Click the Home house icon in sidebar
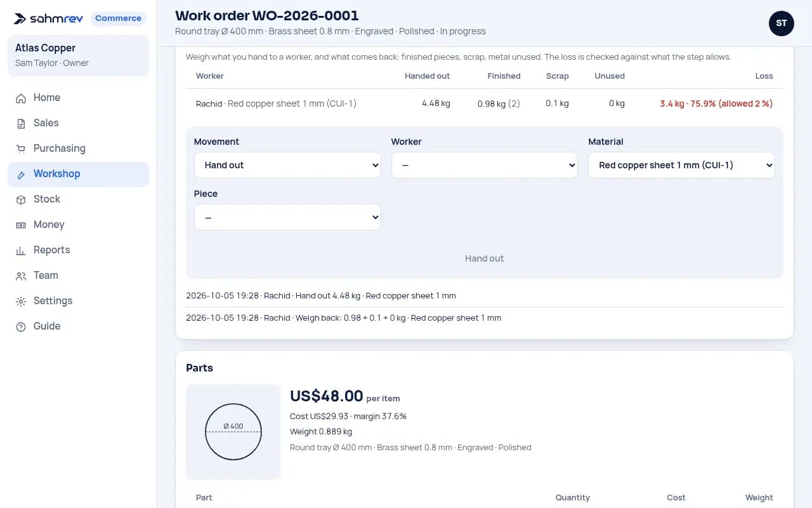812x508 pixels. [21, 98]
